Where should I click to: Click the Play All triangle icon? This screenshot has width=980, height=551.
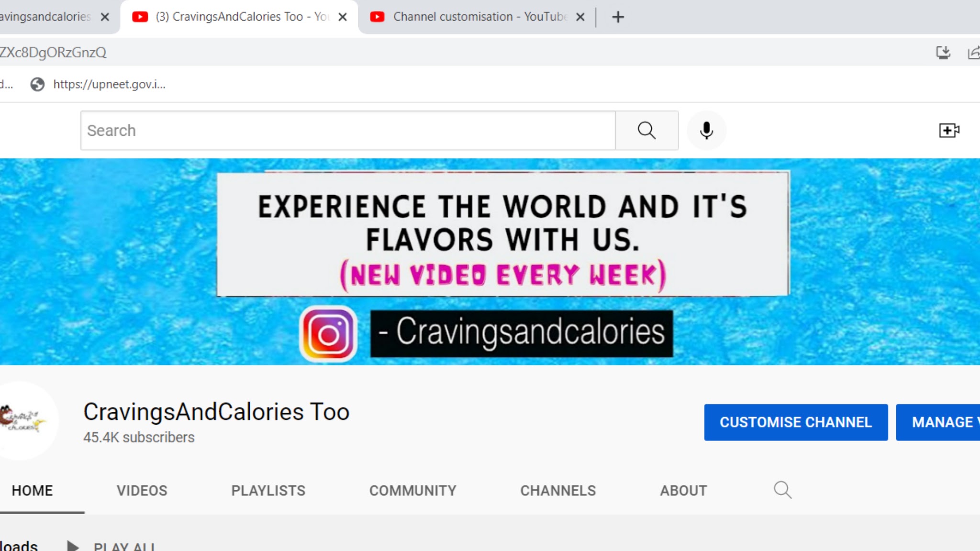point(73,546)
